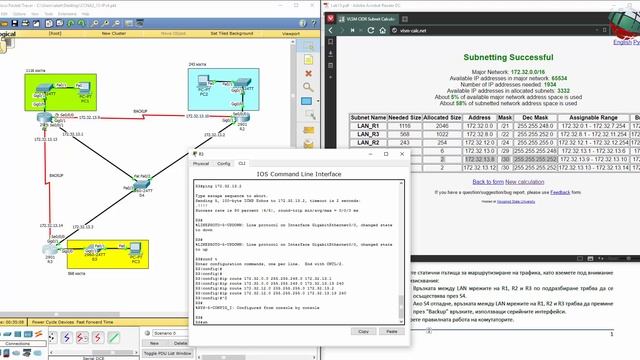The image size is (640, 360).
Task: Click the Save icon in Packet Tracer toolbar
Action: coord(15,23)
